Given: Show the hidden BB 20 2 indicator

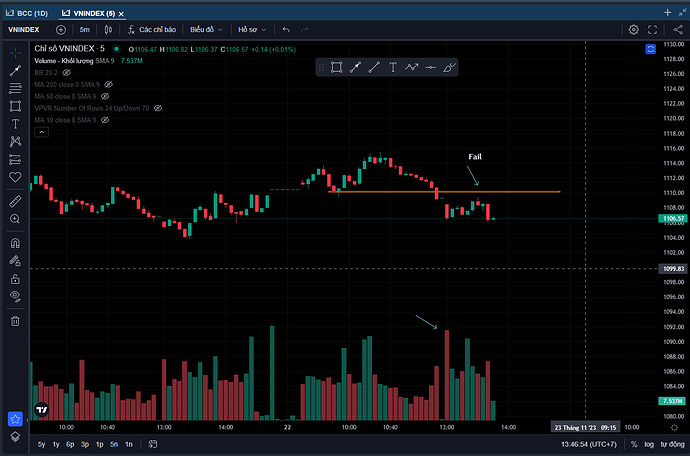Looking at the screenshot, I should 67,72.
